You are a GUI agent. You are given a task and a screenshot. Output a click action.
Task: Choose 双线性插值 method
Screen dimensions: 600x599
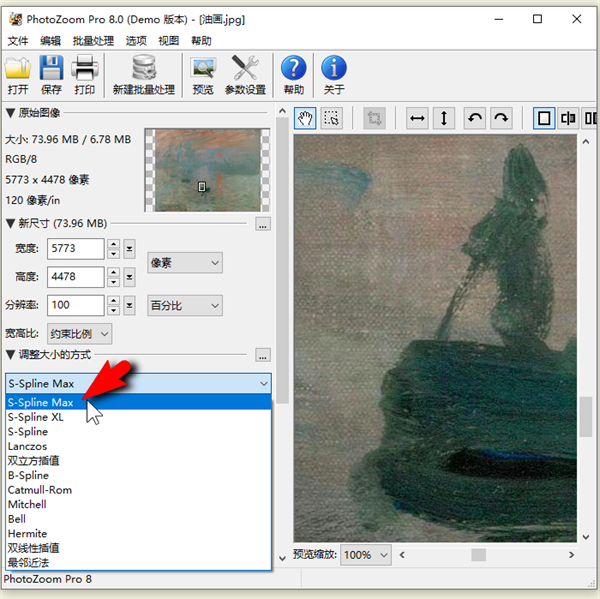(139, 548)
